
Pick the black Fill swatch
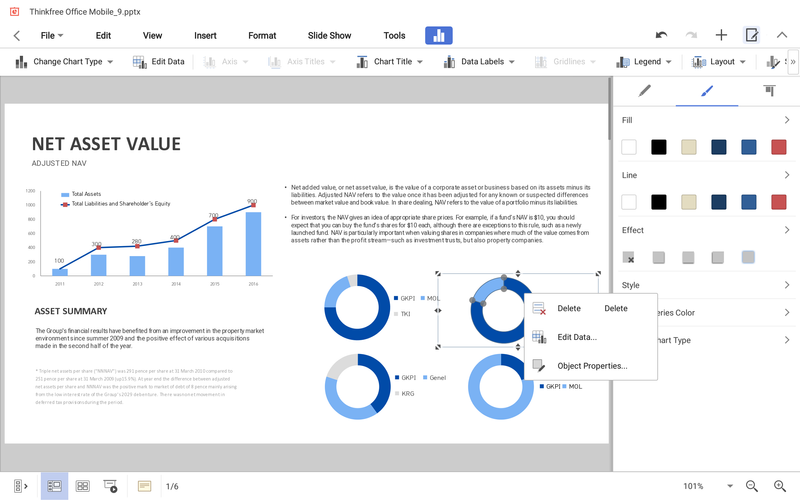(x=659, y=147)
